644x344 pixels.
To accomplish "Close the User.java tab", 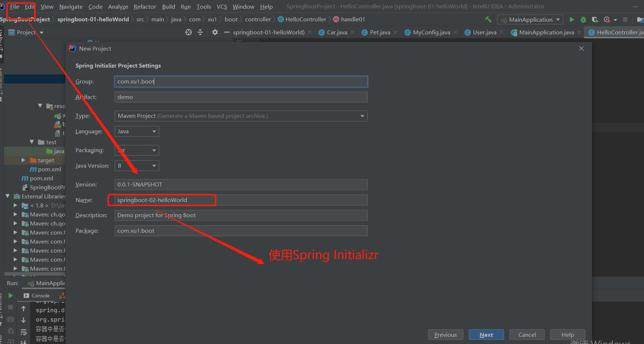I will pyautogui.click(x=502, y=32).
